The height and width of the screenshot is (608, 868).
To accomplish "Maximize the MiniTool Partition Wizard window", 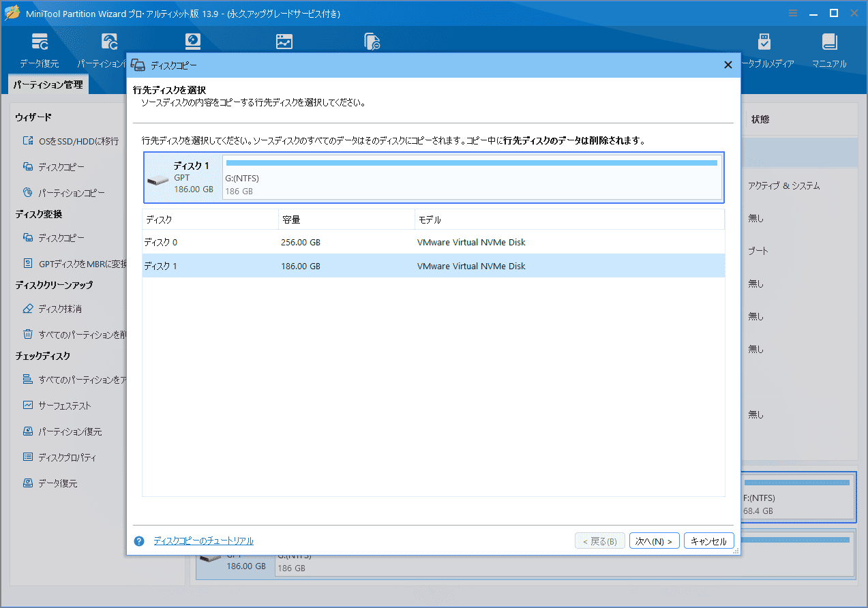I will [x=833, y=13].
